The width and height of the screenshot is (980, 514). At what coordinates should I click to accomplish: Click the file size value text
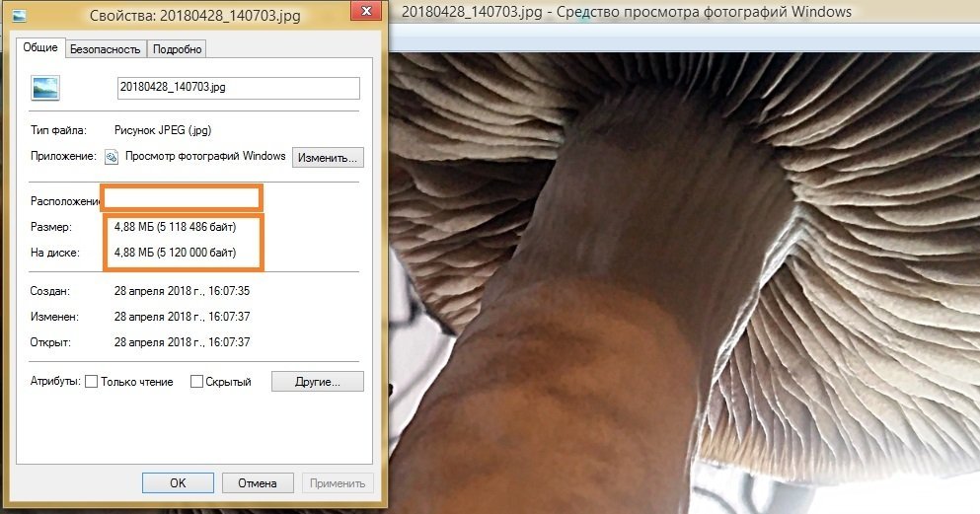pos(175,227)
